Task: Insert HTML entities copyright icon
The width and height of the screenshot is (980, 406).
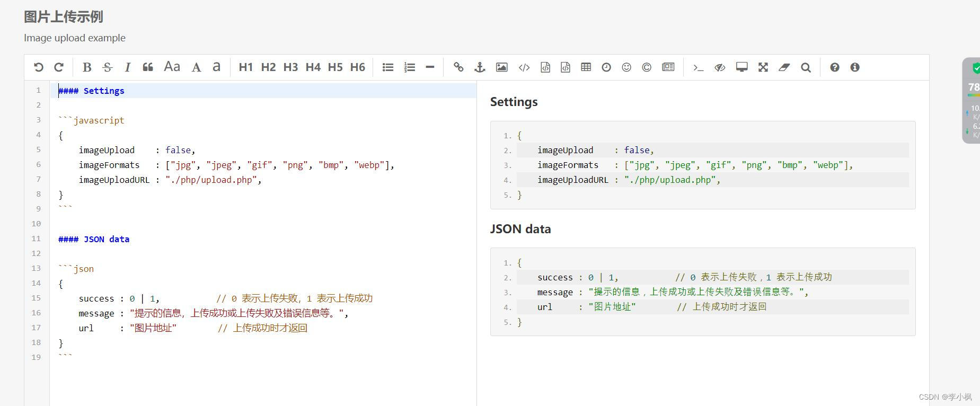Action: [647, 67]
